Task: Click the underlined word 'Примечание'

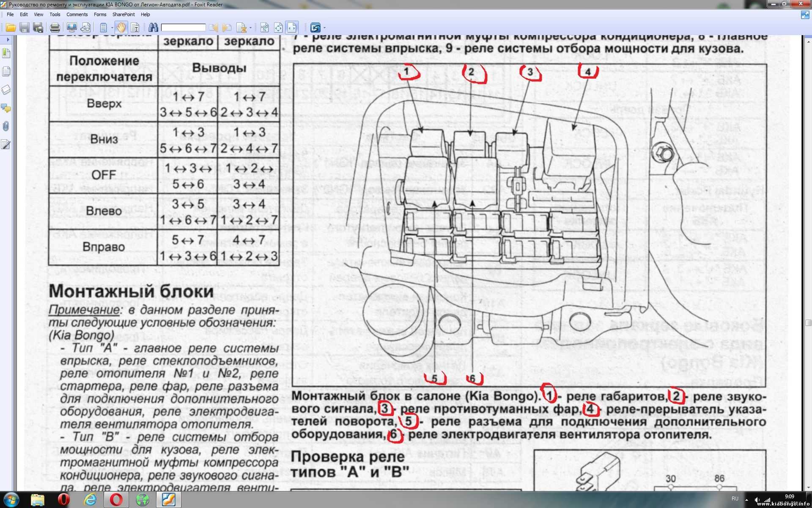Action: [84, 310]
